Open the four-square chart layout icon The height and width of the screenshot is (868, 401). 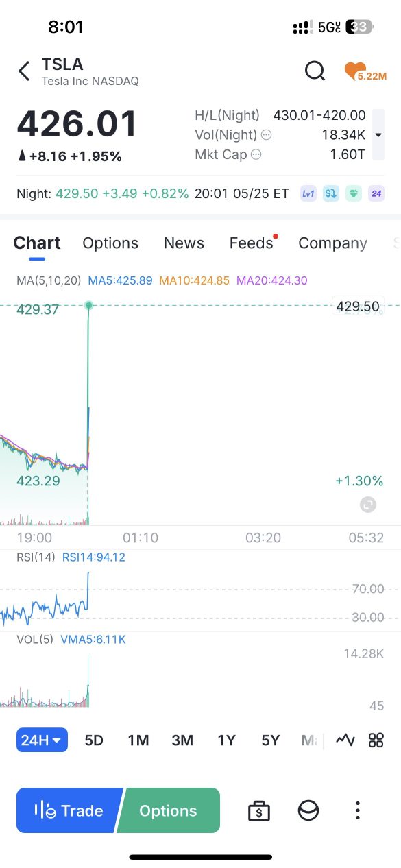click(x=376, y=740)
